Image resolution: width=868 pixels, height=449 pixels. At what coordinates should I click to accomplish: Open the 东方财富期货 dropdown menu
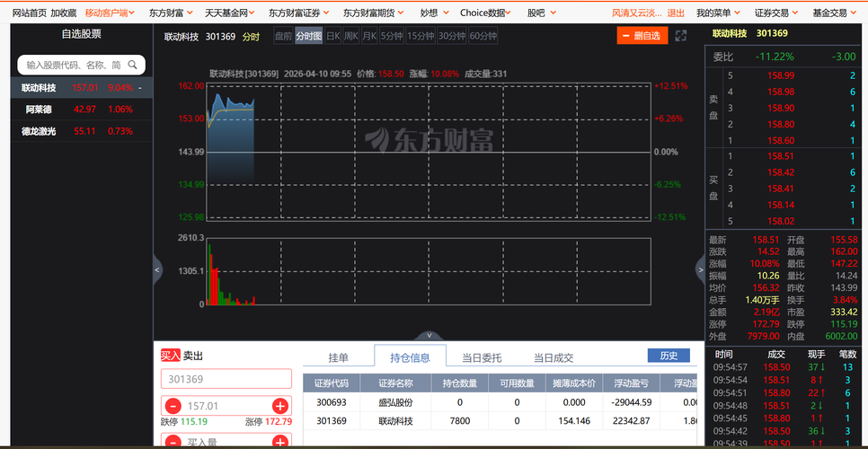(373, 13)
